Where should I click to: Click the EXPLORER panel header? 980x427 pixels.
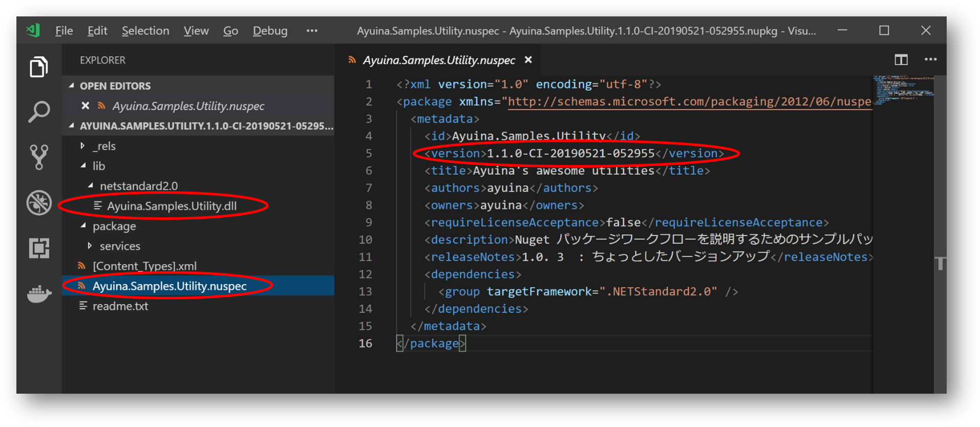(x=103, y=60)
